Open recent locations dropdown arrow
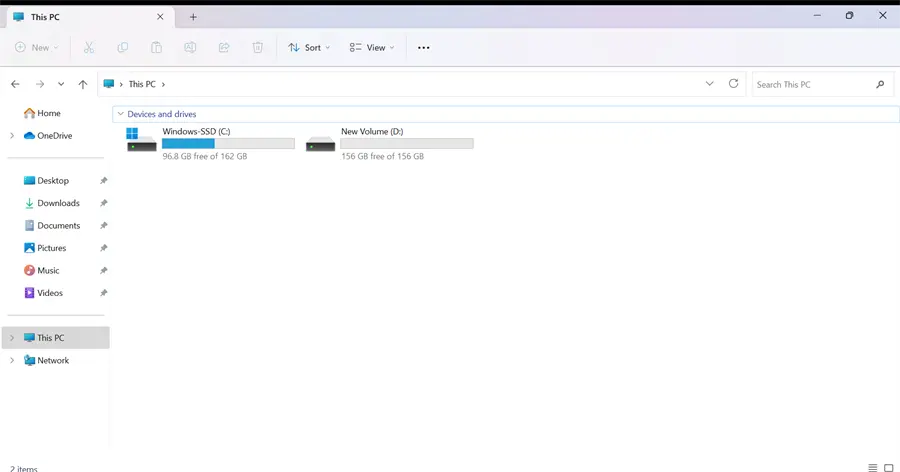Viewport: 900px width, 472px height. pos(61,84)
